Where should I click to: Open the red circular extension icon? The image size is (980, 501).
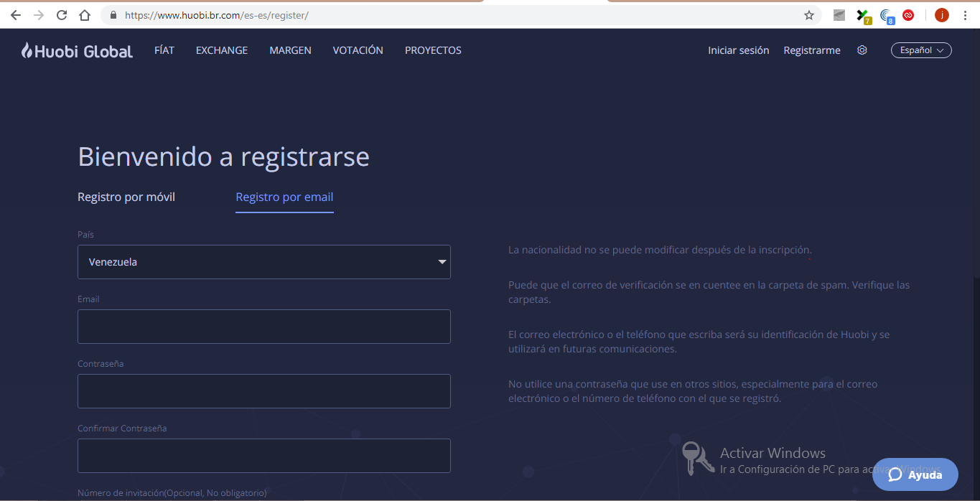point(908,15)
